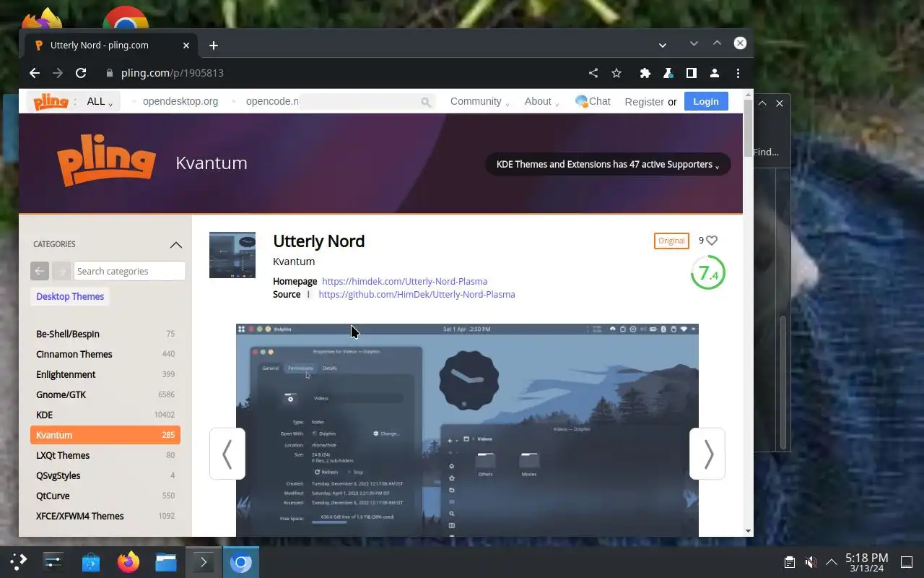The image size is (924, 578).
Task: Open Chrome Labs flask icon
Action: point(668,73)
